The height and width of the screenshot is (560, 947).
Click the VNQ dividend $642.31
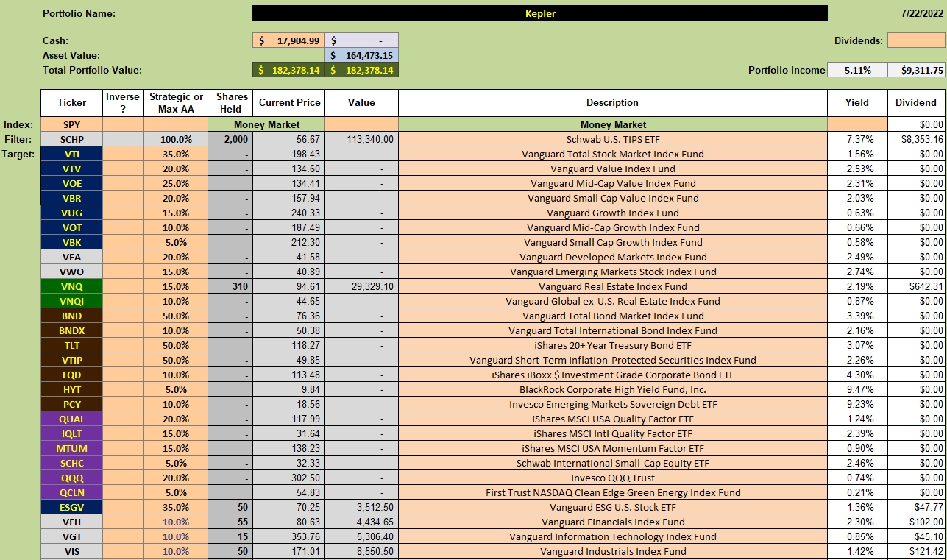point(916,286)
